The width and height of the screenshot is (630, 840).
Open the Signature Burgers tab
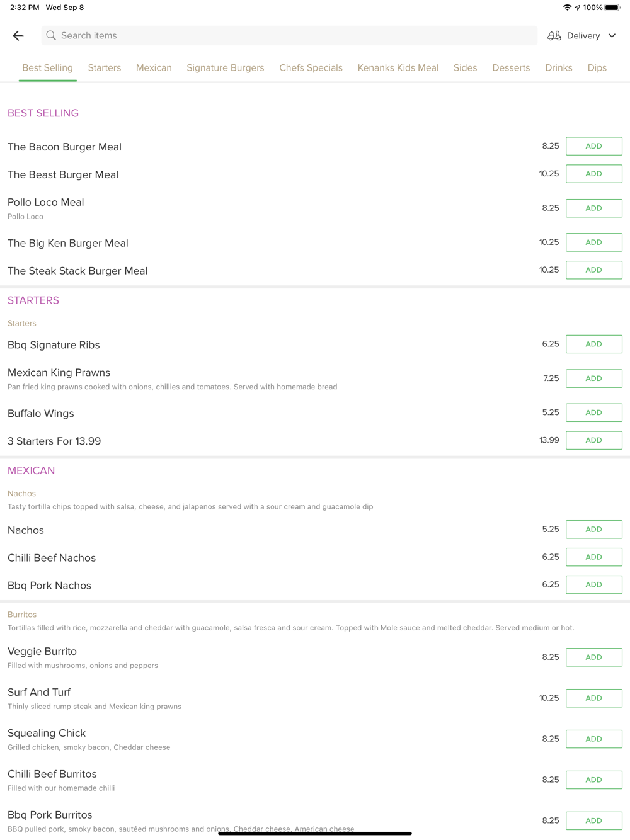click(x=226, y=68)
